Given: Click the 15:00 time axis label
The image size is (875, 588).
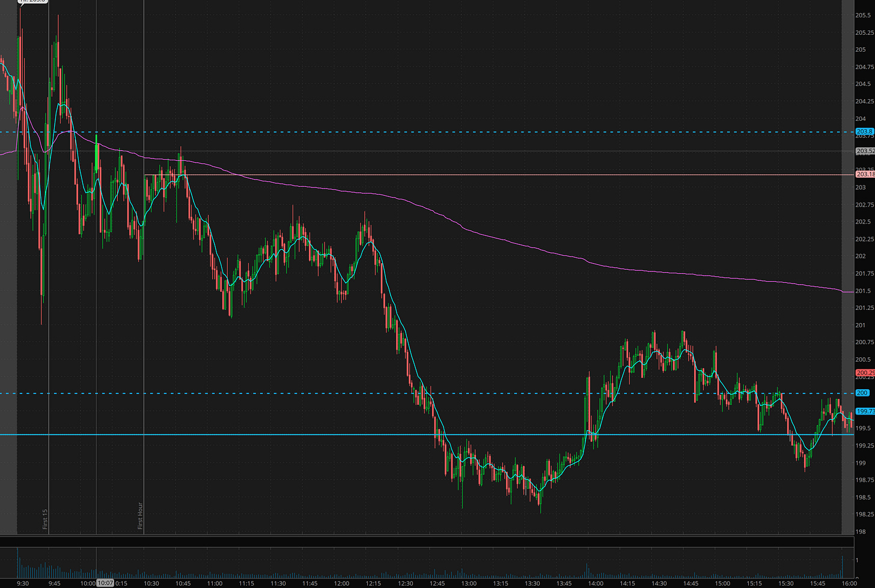Looking at the screenshot, I should pyautogui.click(x=722, y=583).
